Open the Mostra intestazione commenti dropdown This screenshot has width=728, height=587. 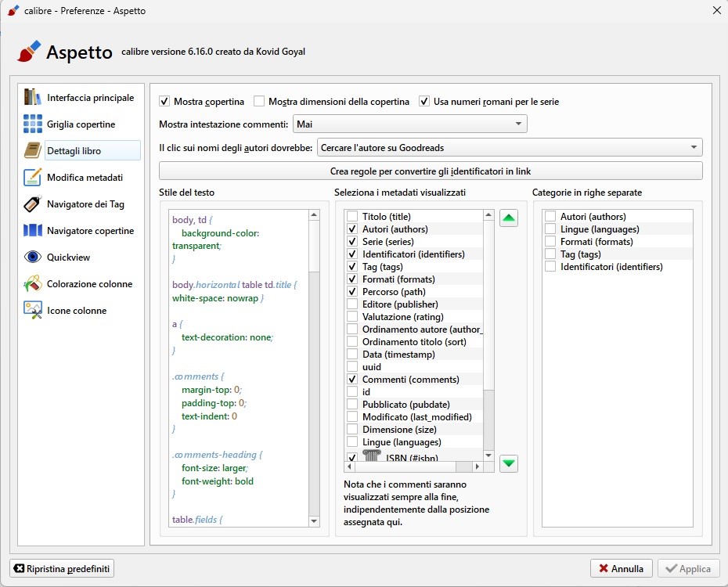click(x=409, y=124)
